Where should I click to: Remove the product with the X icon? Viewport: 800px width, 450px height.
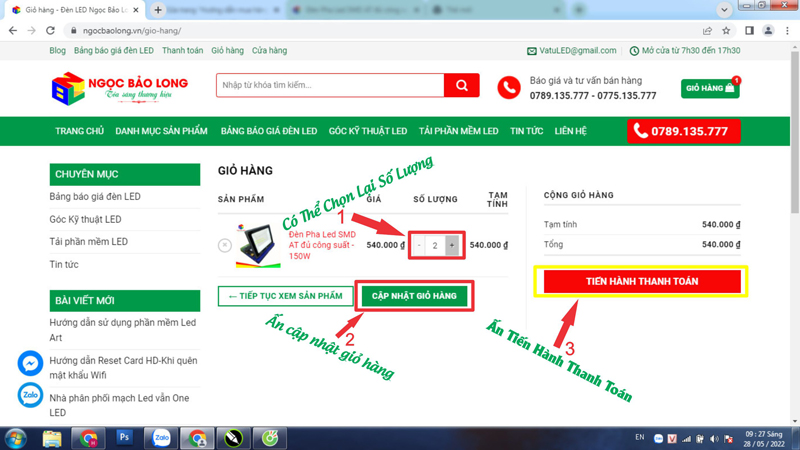tap(225, 245)
